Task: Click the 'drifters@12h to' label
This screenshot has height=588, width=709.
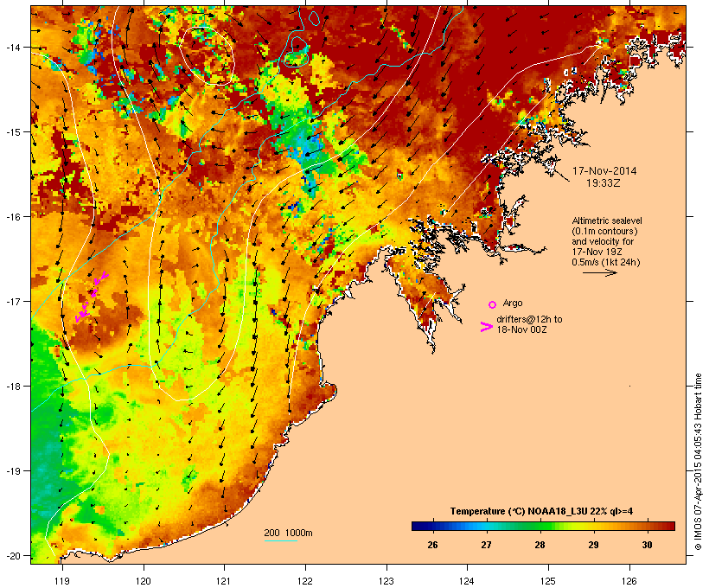Action: pos(529,319)
